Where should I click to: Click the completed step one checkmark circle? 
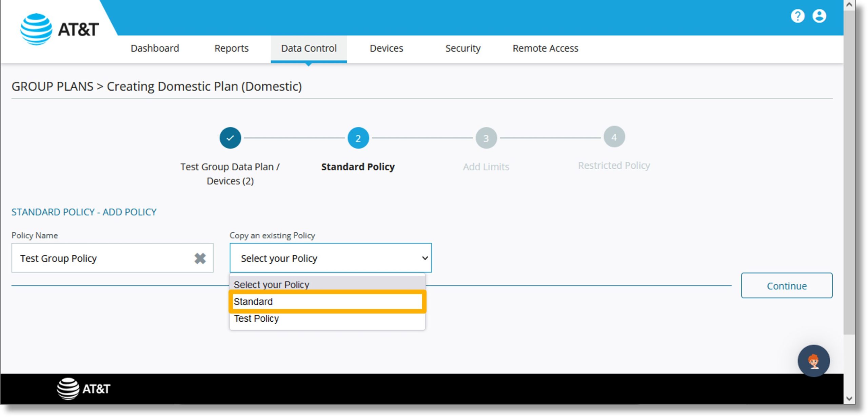[230, 138]
